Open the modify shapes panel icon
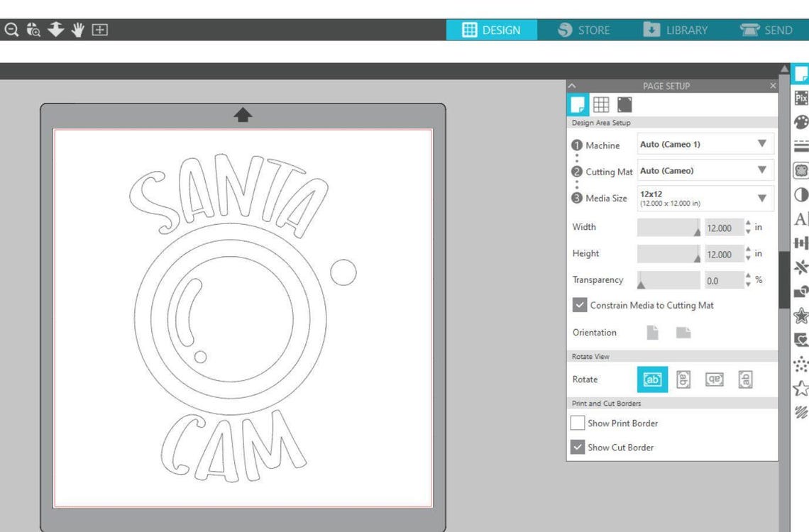 (800, 292)
